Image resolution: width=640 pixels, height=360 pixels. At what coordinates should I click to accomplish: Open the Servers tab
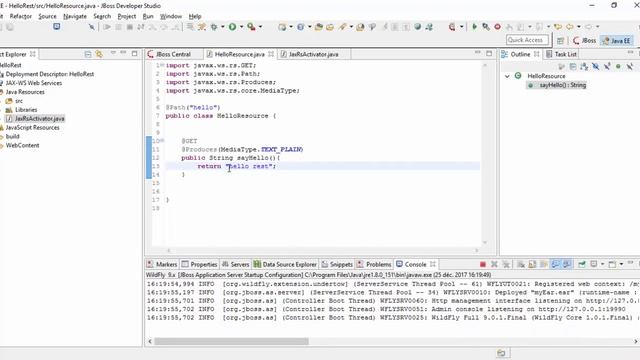point(236,264)
